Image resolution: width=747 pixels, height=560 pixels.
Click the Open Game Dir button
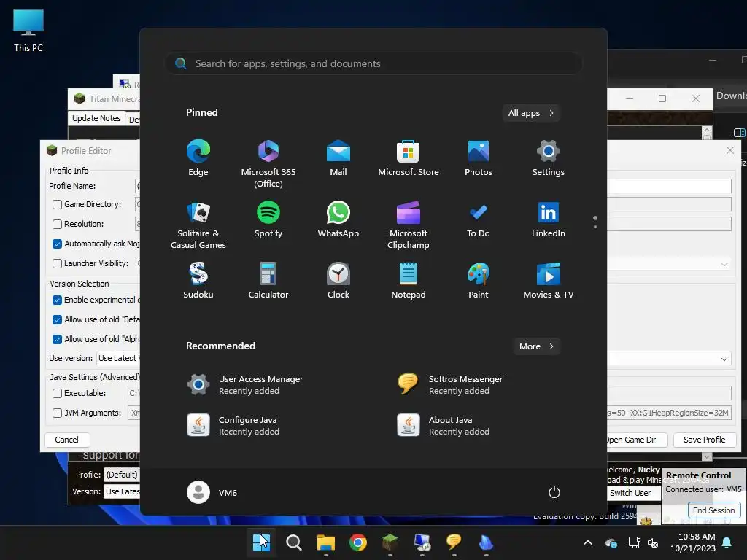pos(636,440)
